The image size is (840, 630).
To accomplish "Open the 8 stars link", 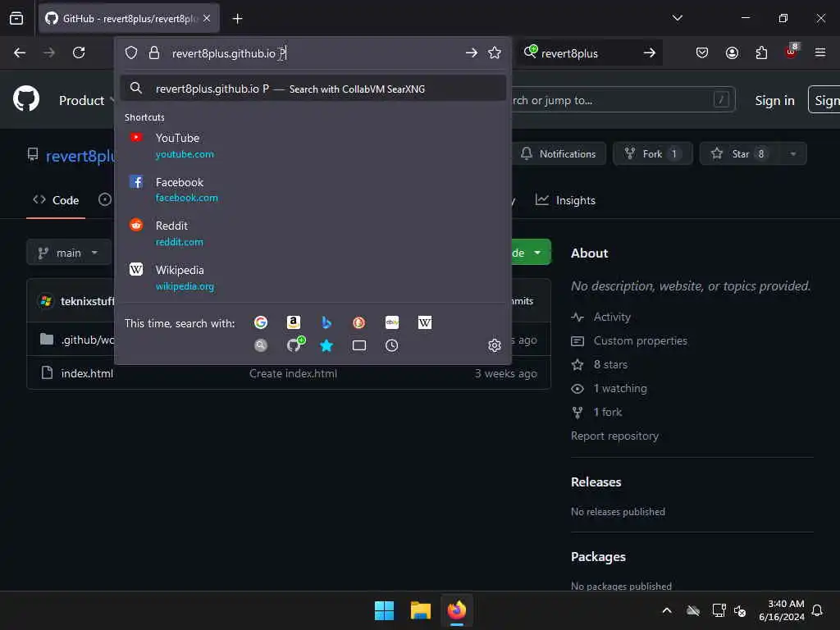I will (x=610, y=364).
